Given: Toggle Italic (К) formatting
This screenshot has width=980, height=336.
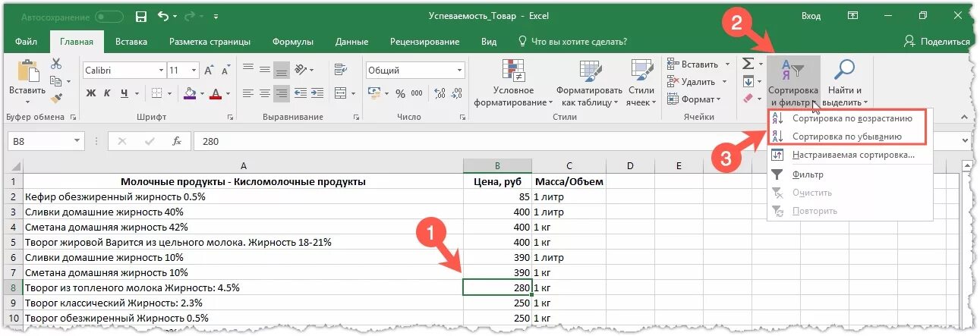Looking at the screenshot, I should [108, 93].
